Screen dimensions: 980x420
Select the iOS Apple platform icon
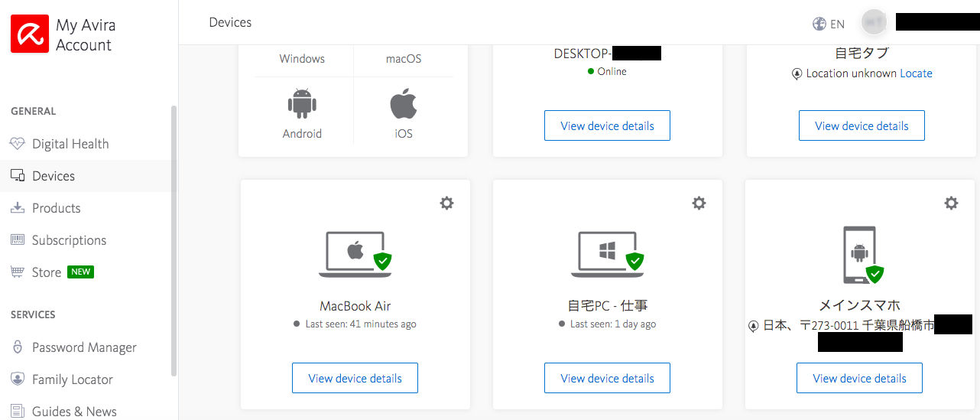tap(403, 104)
